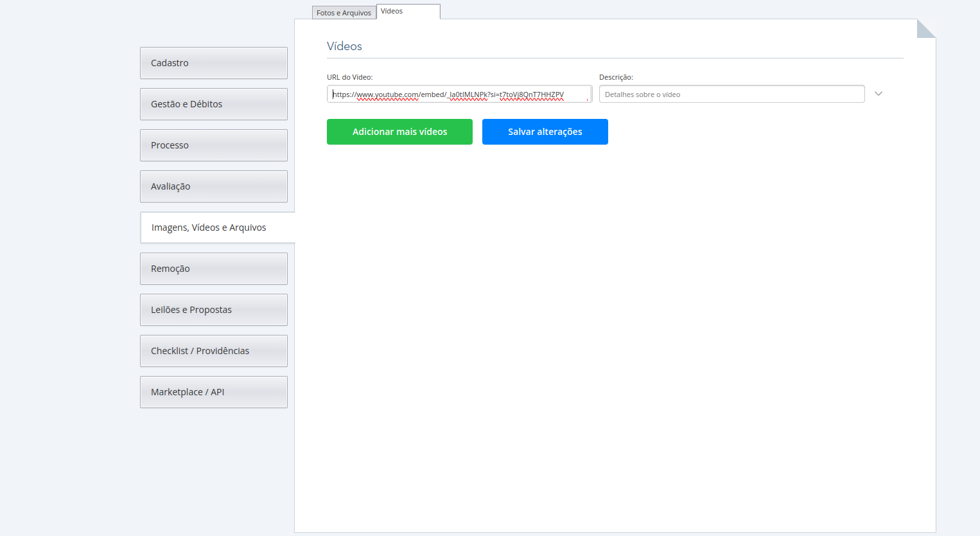Open the Processo section

coord(213,145)
